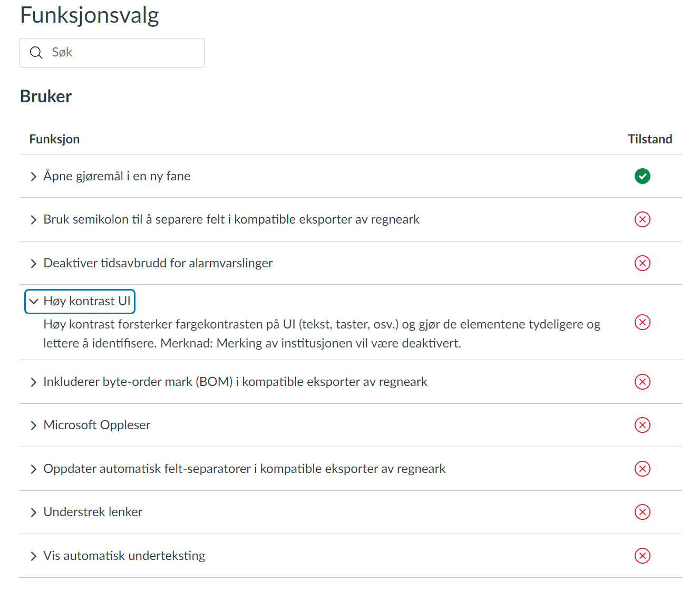This screenshot has height=590, width=700.
Task: Enable Høy kontrast UI via red status icon
Action: click(642, 322)
